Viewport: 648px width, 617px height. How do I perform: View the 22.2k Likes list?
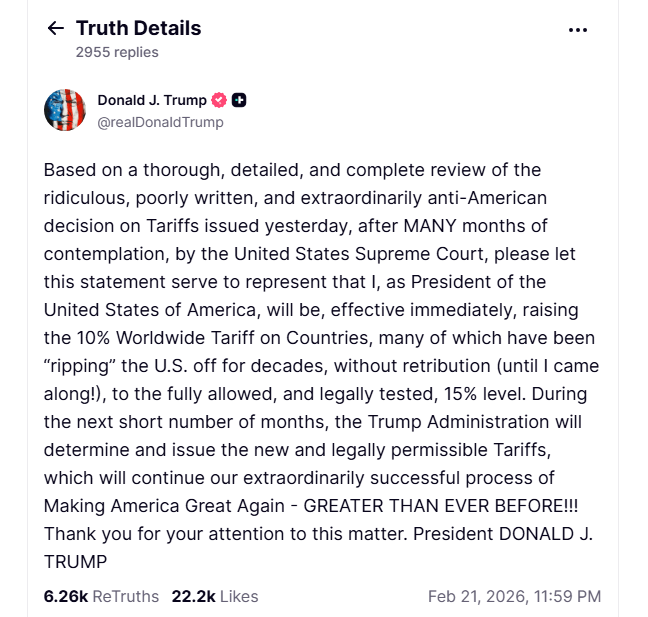pos(215,596)
